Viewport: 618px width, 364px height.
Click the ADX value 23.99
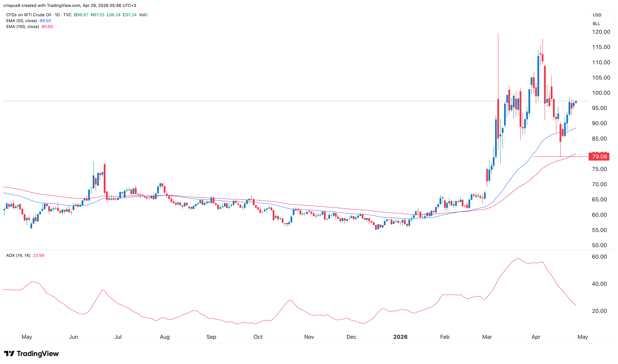38,255
